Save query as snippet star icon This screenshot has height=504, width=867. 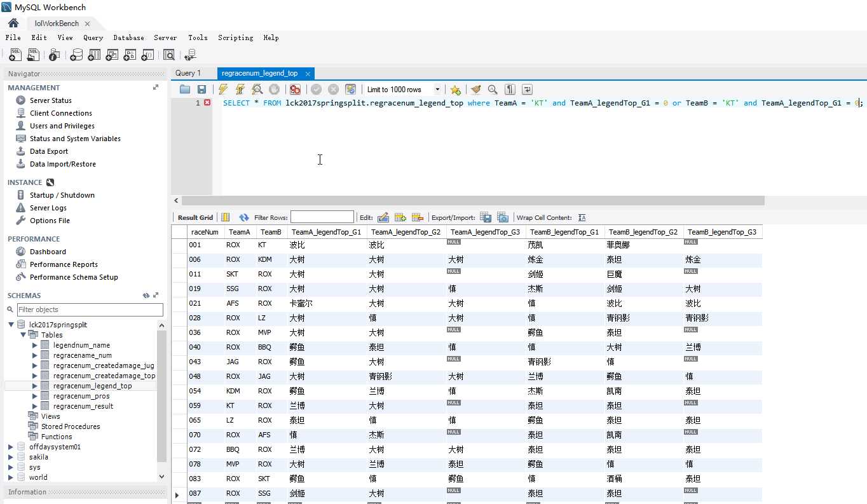[x=455, y=90]
